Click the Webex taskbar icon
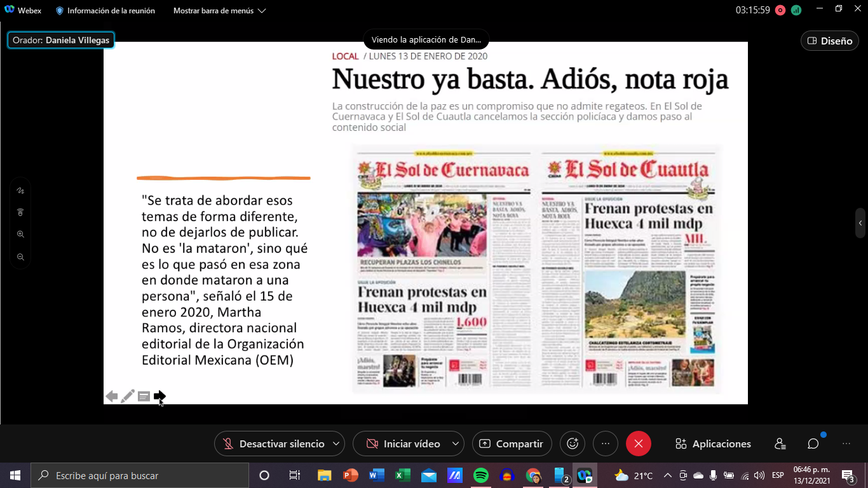Screen dimensions: 868x488 585,475
